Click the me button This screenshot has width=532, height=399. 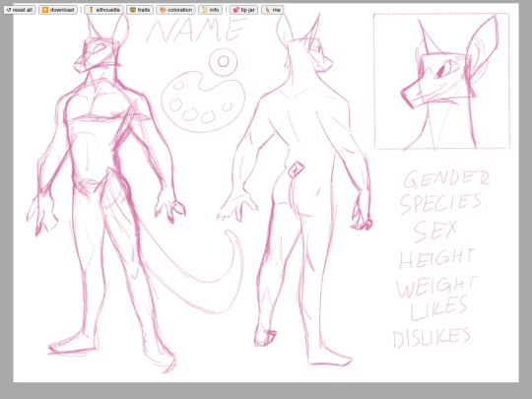click(x=273, y=10)
